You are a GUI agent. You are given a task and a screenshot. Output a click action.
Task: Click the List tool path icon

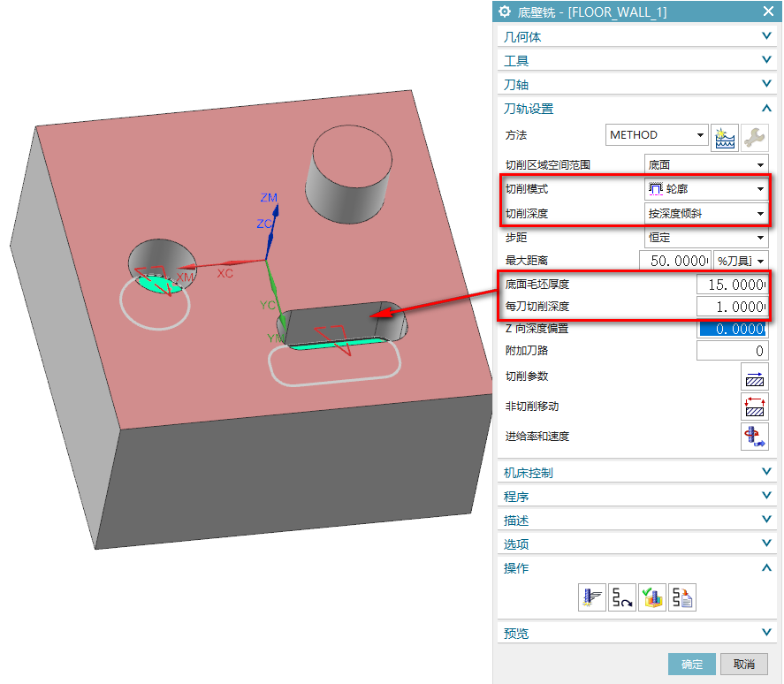coord(681,597)
